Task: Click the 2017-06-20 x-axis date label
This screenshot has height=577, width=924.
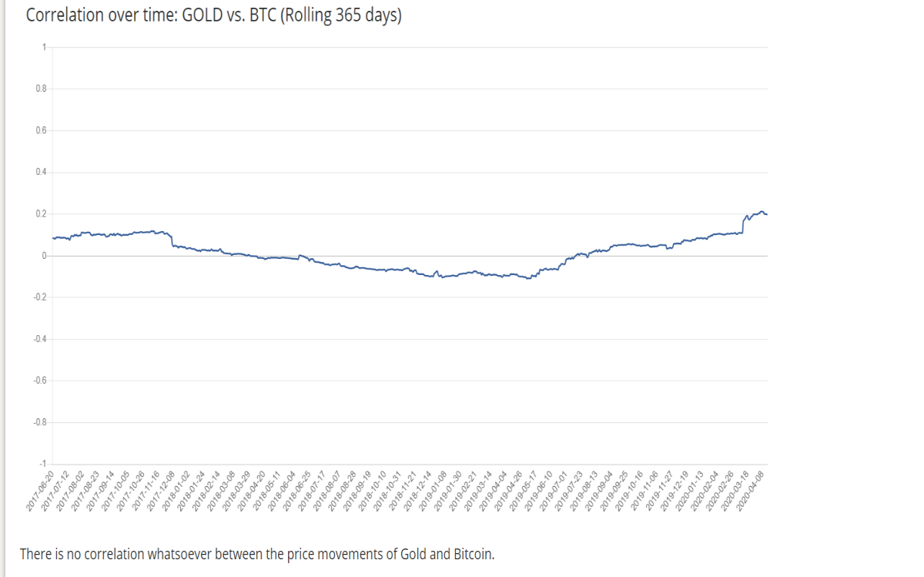Action: coord(40,491)
